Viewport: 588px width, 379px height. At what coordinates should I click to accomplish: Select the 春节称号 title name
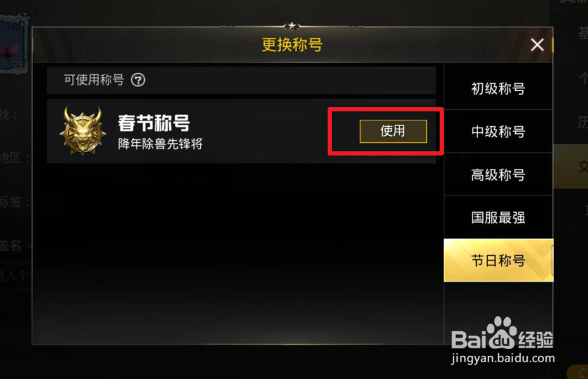(154, 123)
